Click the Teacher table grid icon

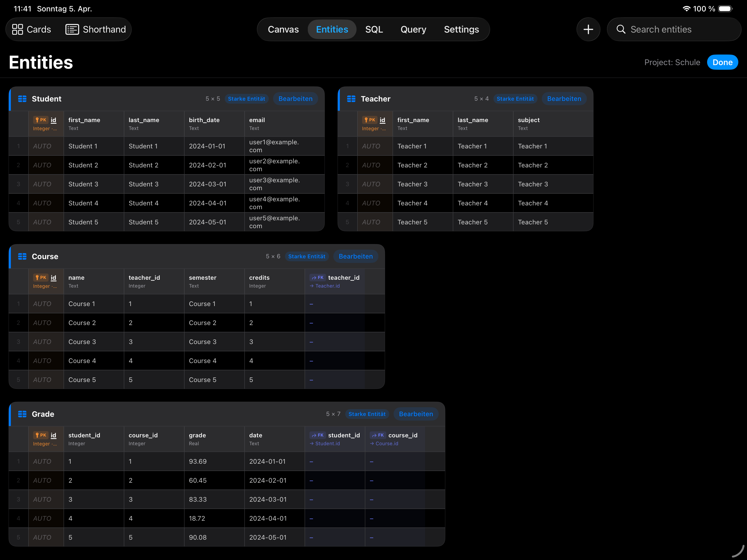pos(351,99)
